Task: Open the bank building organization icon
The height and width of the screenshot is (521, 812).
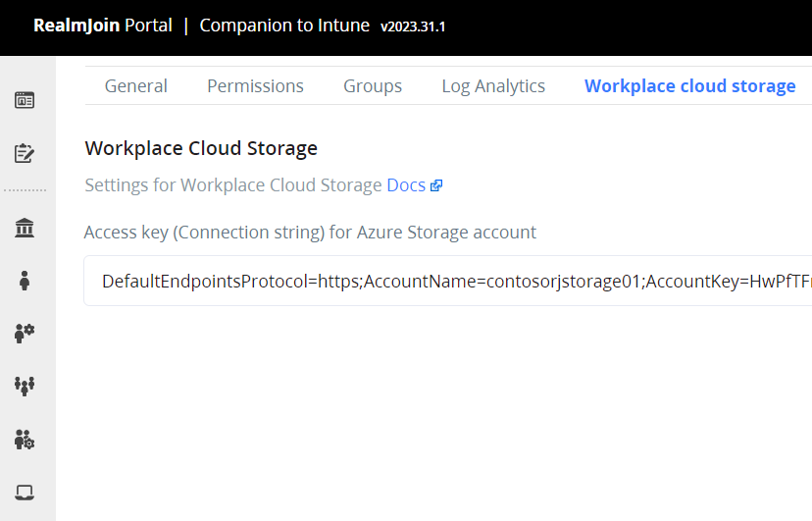Action: pyautogui.click(x=25, y=229)
